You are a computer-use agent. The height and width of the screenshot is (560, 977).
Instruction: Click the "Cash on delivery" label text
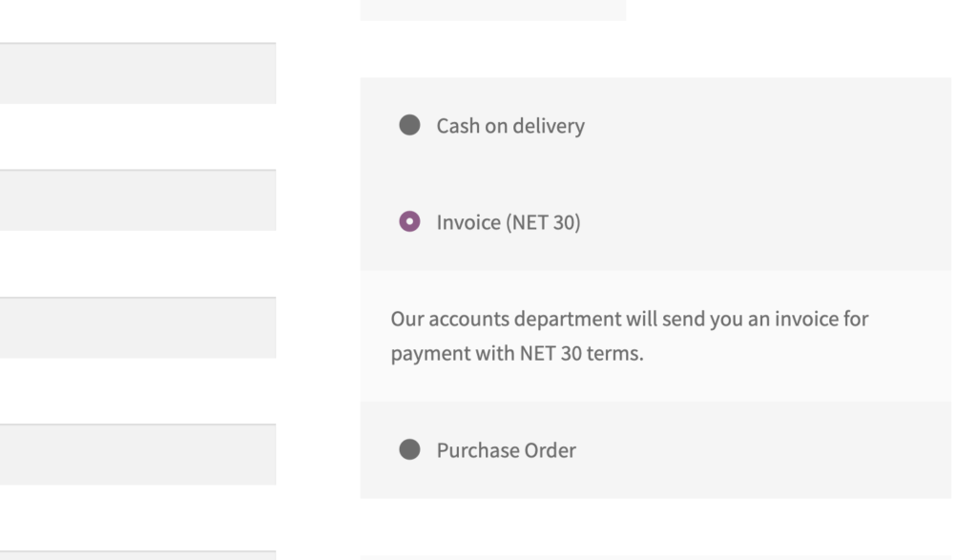[510, 126]
